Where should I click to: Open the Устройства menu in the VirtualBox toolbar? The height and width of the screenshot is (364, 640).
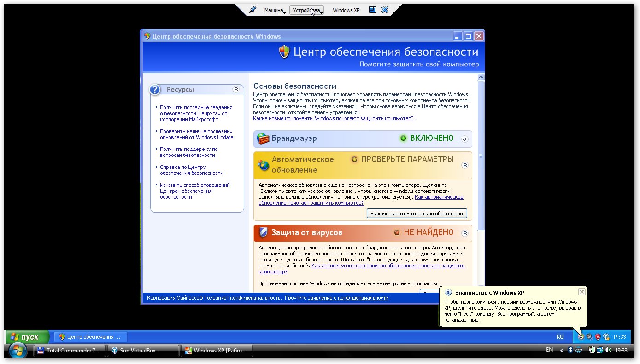(x=307, y=10)
